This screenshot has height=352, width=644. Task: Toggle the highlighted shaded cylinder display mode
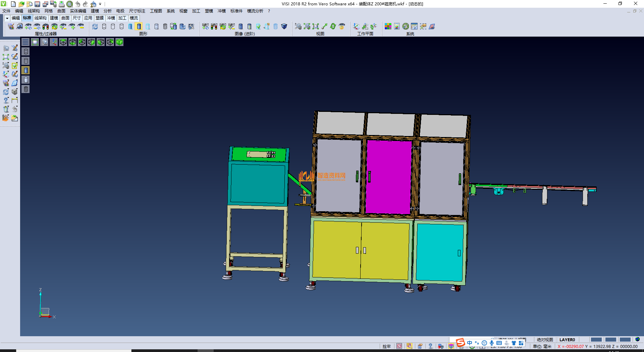tap(139, 26)
